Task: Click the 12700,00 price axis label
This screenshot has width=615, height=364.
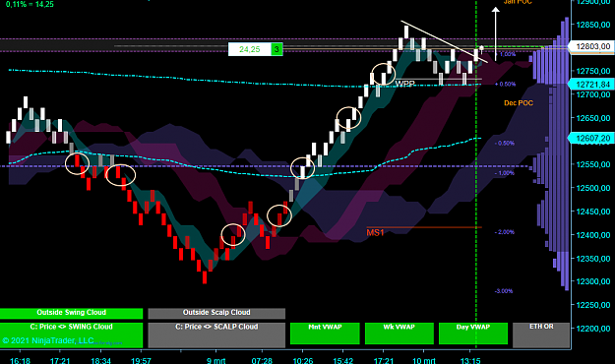Action: click(593, 94)
